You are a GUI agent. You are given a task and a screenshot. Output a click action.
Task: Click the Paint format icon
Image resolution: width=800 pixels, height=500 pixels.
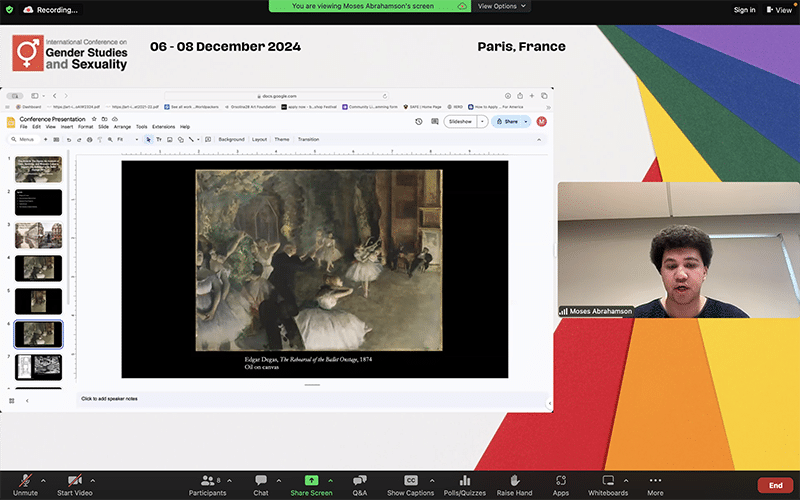pos(99,139)
